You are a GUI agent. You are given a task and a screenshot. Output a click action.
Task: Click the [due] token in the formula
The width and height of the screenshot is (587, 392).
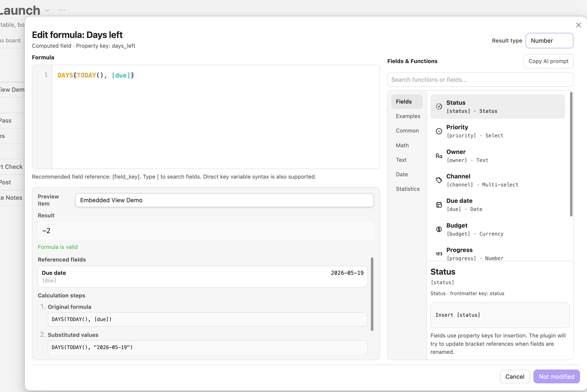coord(121,75)
